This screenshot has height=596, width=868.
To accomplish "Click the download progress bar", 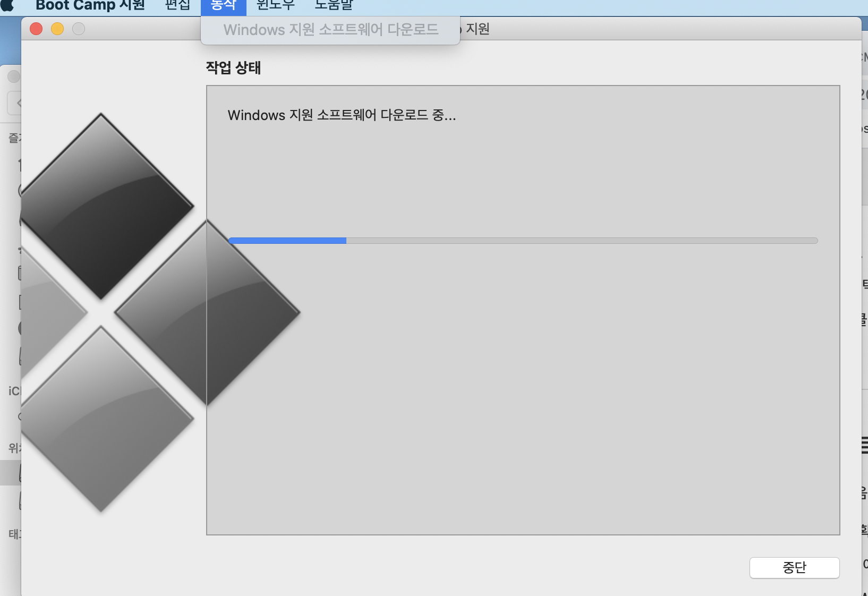I will click(x=523, y=241).
